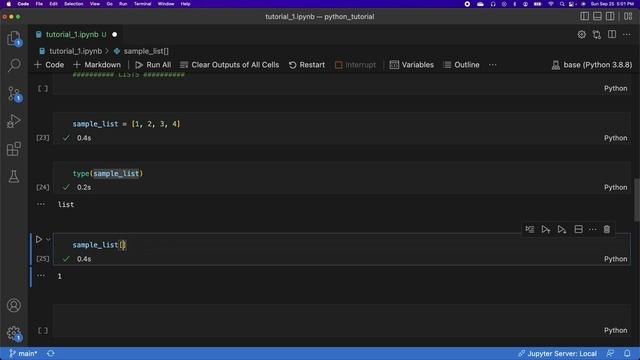Click the main* branch in status bar
Viewport: 640px width, 360px height.
23,353
